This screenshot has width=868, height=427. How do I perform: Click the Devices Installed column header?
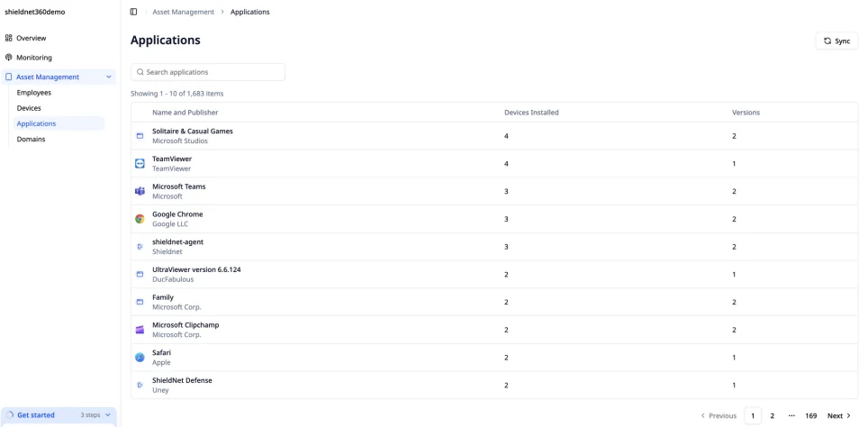[531, 113]
